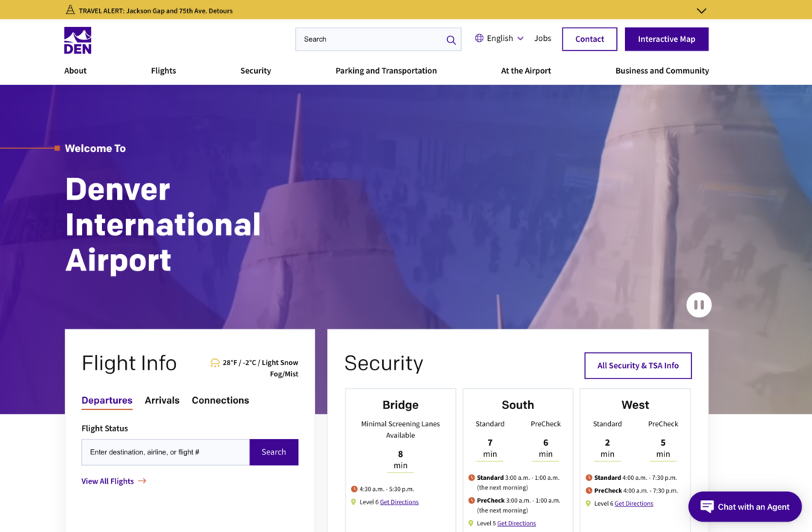Click All Security & TSA Info

coord(638,365)
